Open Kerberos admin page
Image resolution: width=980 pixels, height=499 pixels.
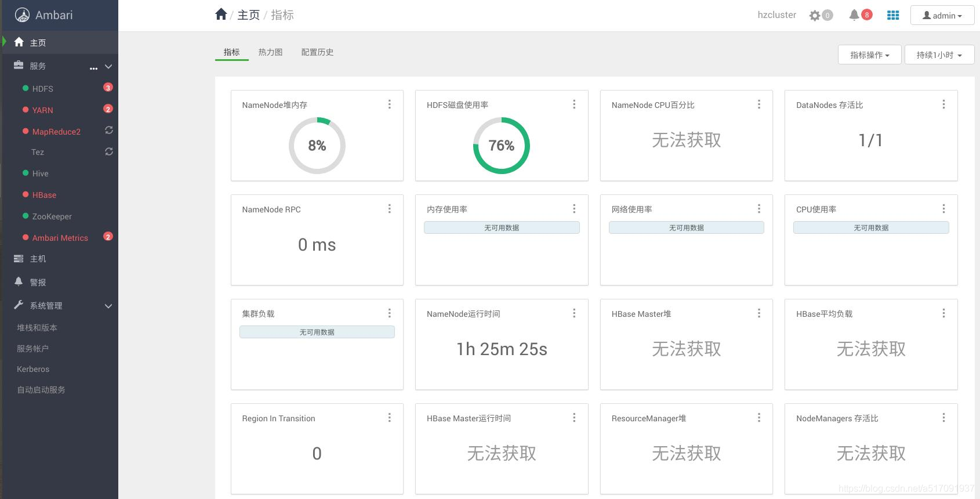pyautogui.click(x=33, y=369)
